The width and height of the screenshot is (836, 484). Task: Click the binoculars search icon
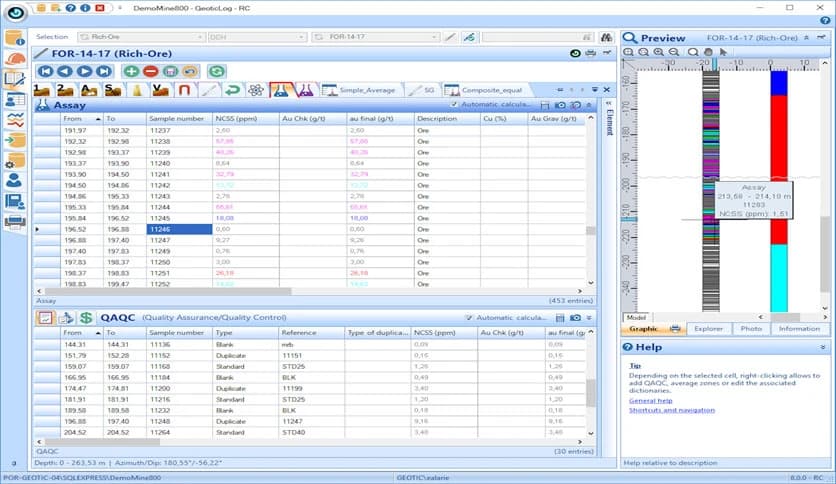[605, 37]
